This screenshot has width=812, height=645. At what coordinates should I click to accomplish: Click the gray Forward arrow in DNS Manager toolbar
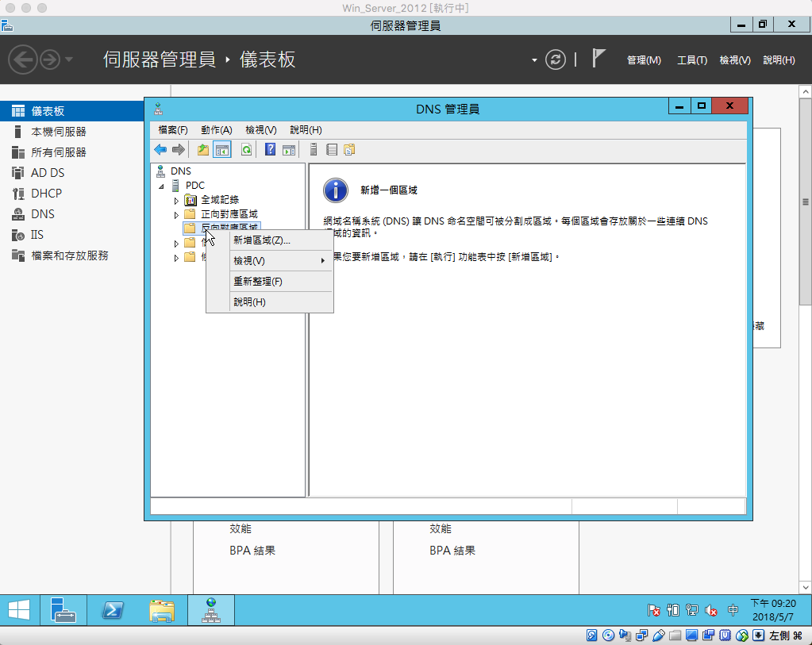[x=178, y=150]
